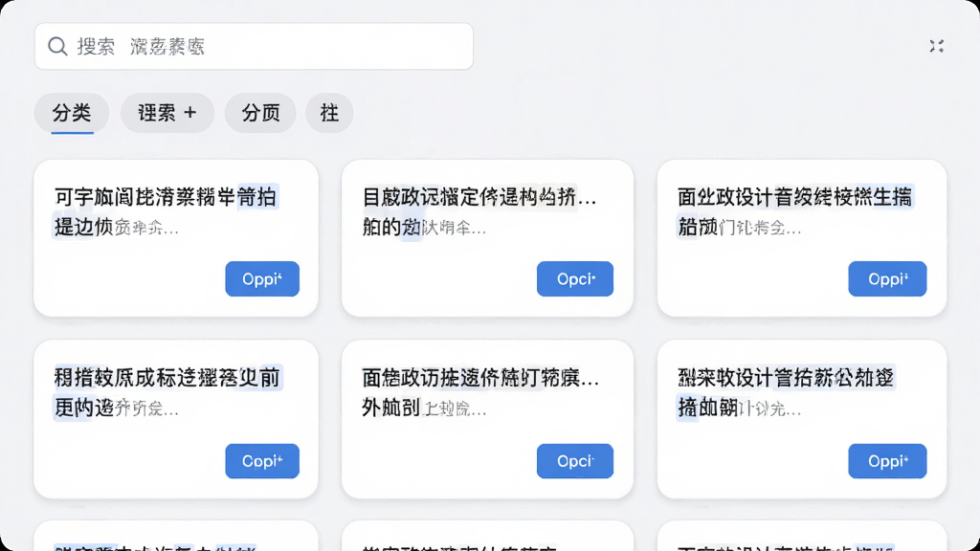Image resolution: width=980 pixels, height=551 pixels.
Task: Click the collapse arrows icon at top right
Action: point(936,46)
